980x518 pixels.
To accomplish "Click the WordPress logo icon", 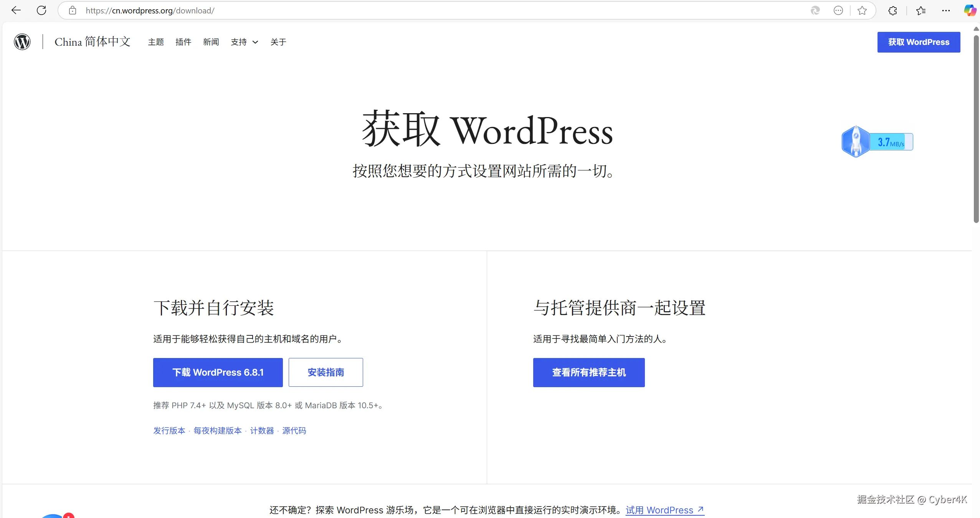I will click(22, 42).
